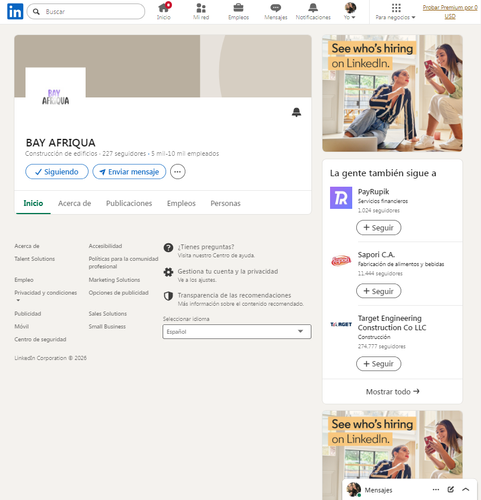Switch to the Empleos tab
This screenshot has height=500, width=481.
pyautogui.click(x=181, y=203)
